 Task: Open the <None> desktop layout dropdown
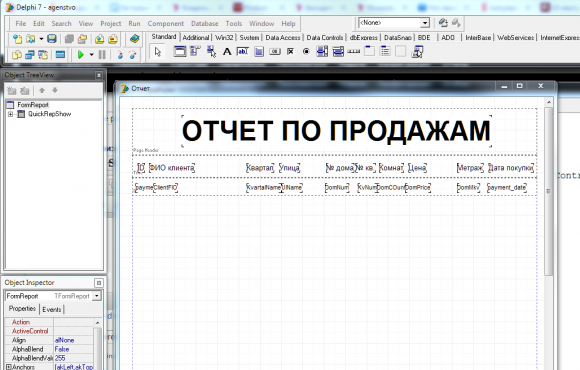pyautogui.click(x=425, y=23)
